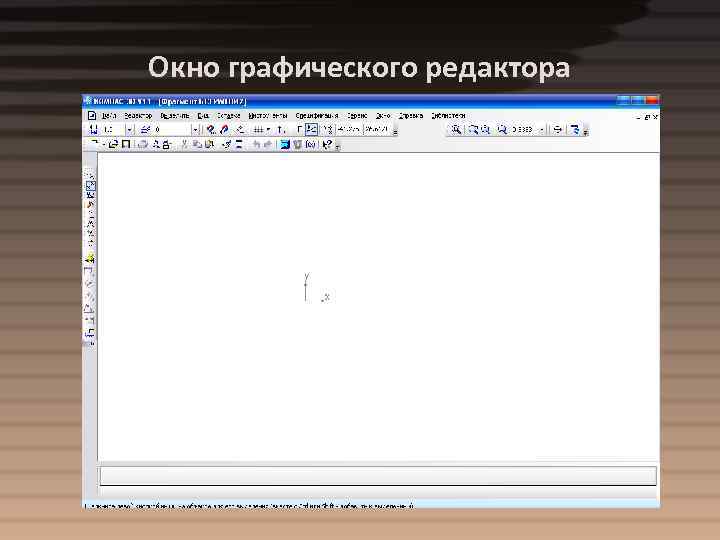
Task: Minimize the inner document window
Action: coord(639,117)
